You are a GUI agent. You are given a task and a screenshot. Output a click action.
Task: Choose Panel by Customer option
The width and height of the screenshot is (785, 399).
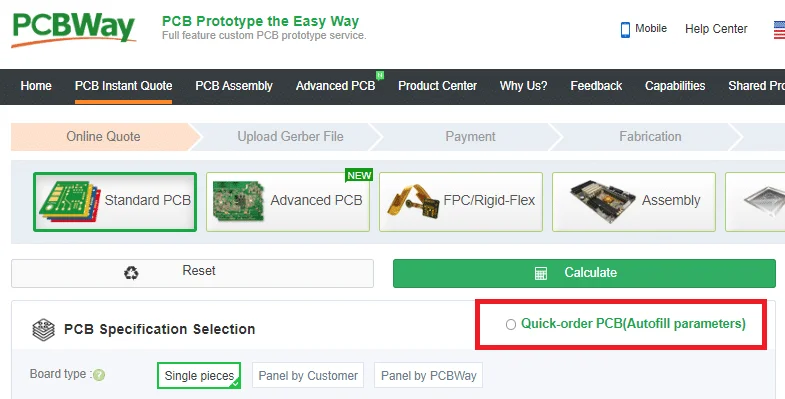(x=308, y=375)
